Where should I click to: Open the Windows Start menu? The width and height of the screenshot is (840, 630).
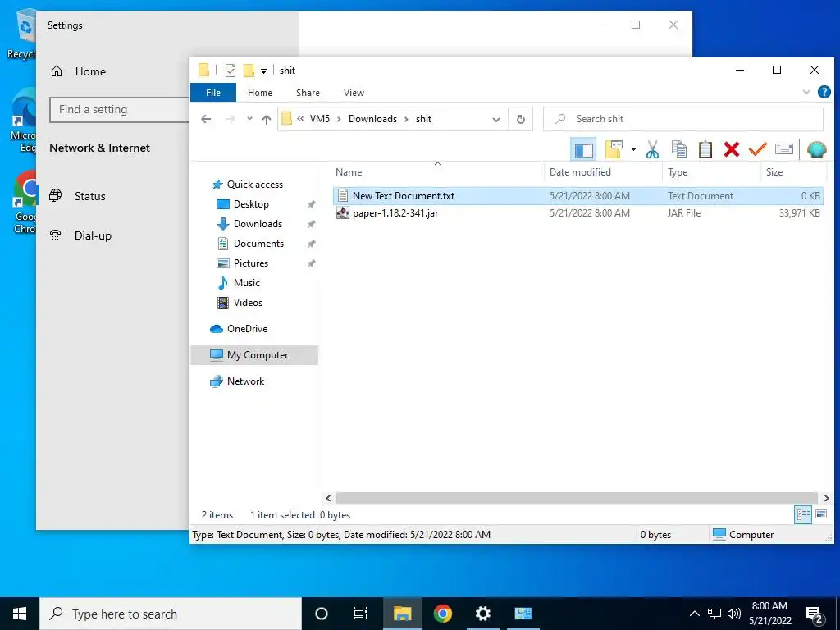(20, 614)
